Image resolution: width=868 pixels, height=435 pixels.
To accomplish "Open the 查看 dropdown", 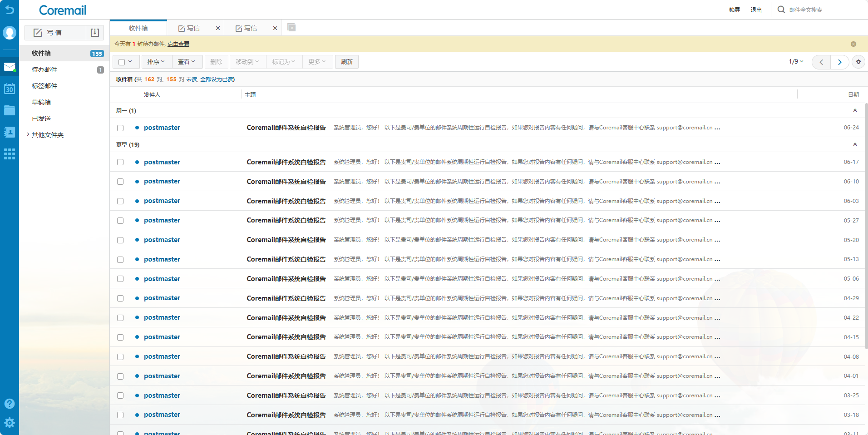I will click(x=187, y=62).
